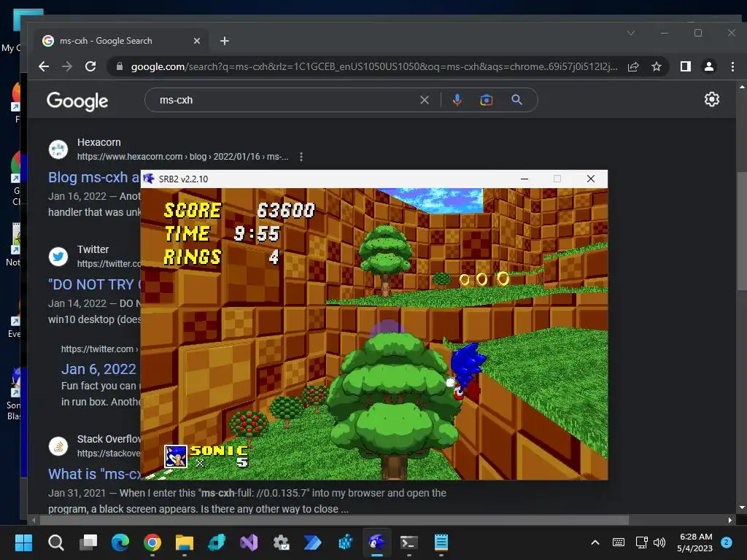Image resolution: width=747 pixels, height=560 pixels.
Task: Switch to SRB2 Sonic taskbar icon
Action: pyautogui.click(x=377, y=542)
